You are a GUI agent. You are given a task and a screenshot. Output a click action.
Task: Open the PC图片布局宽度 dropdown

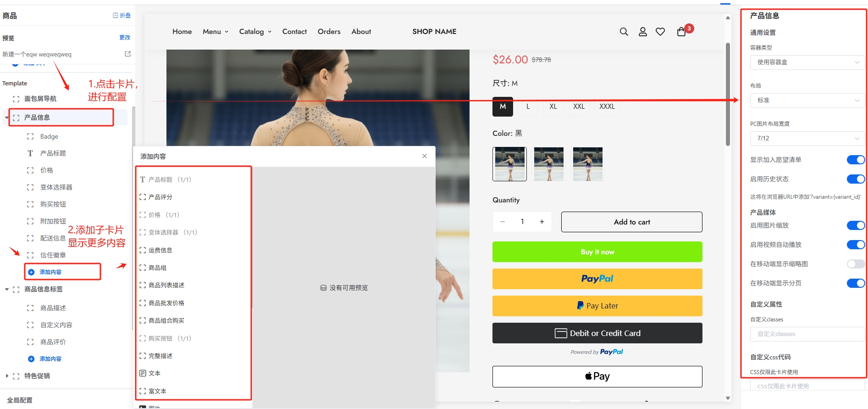(x=807, y=138)
